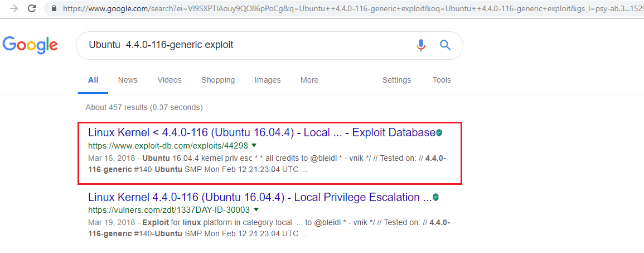
Task: Open the More search categories menu
Action: click(309, 80)
